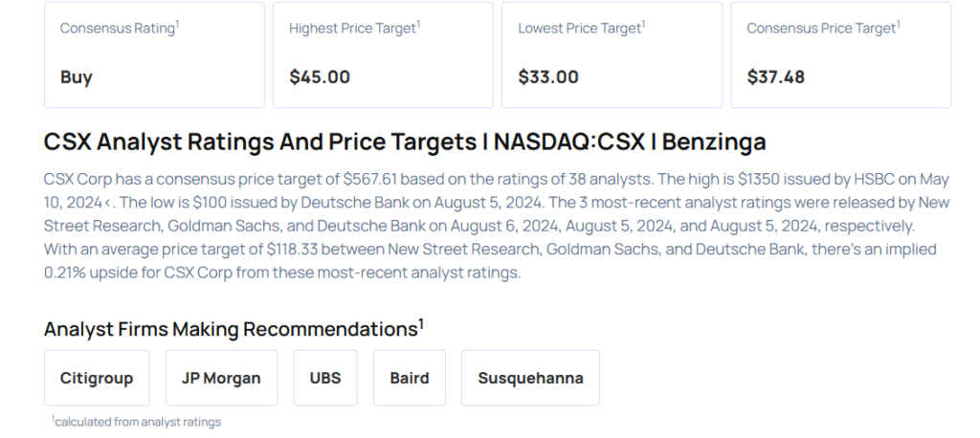The image size is (980, 438).
Task: Click the "Buy" consensus rating value
Action: click(77, 77)
